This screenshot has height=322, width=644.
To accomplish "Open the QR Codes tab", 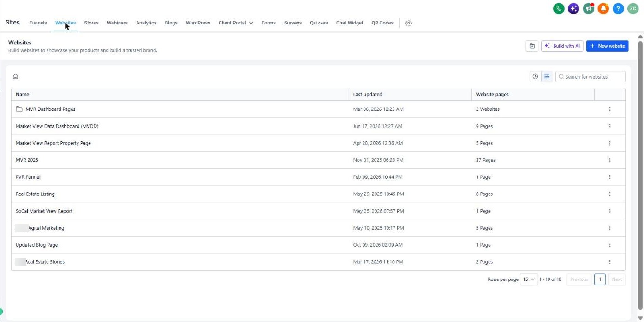I will 382,23.
